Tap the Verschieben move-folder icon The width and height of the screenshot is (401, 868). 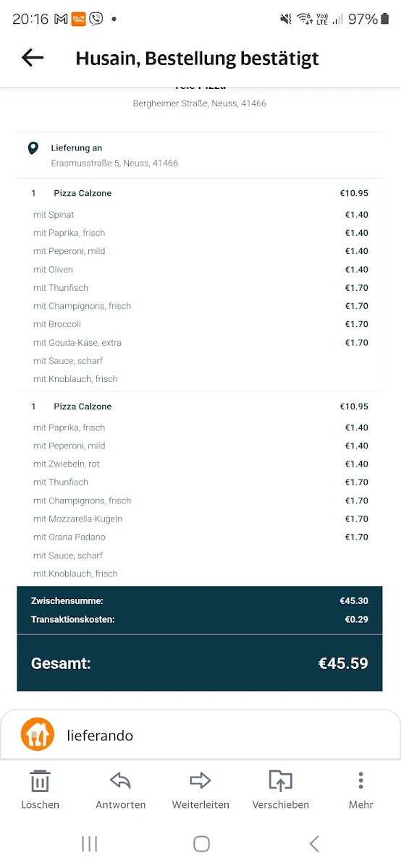[x=280, y=780]
